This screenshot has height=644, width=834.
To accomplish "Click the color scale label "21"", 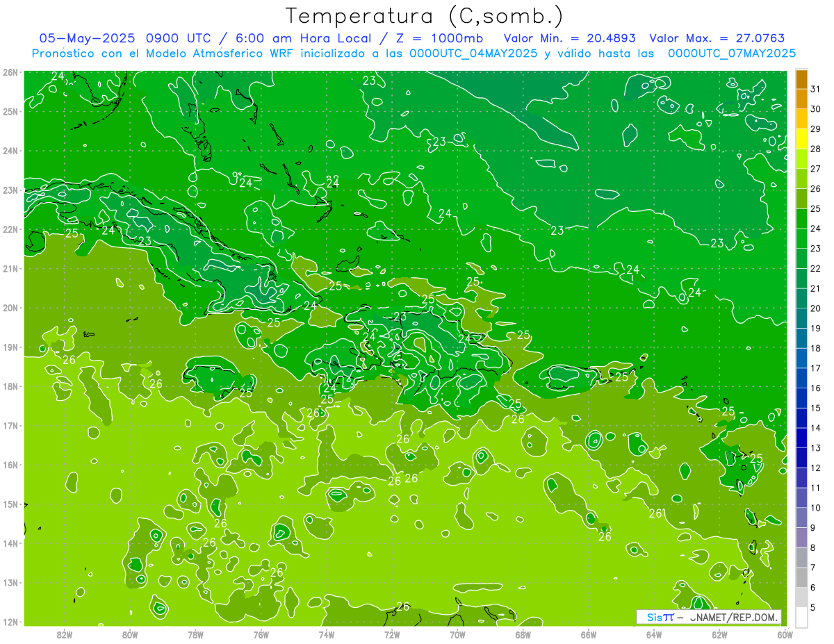I will click(x=815, y=288).
